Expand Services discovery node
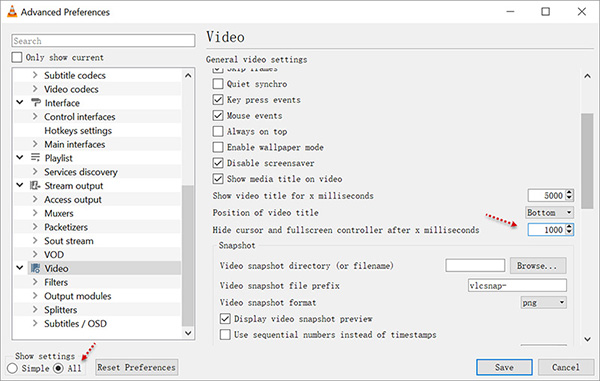The image size is (600, 381). pos(35,171)
